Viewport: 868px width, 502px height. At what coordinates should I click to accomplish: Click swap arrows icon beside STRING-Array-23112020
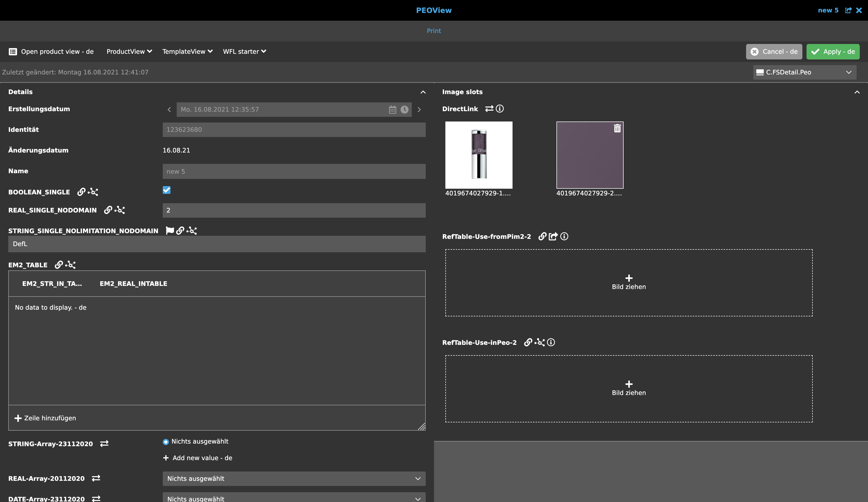104,444
